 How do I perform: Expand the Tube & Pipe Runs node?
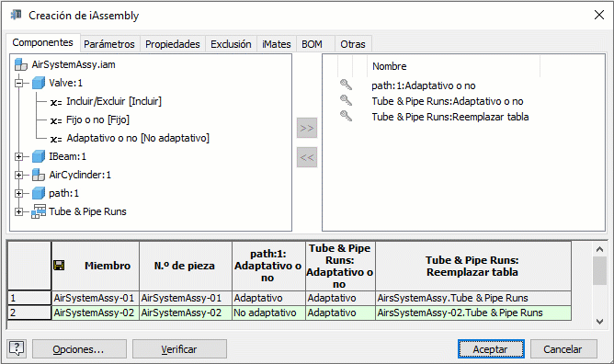[x=18, y=211]
